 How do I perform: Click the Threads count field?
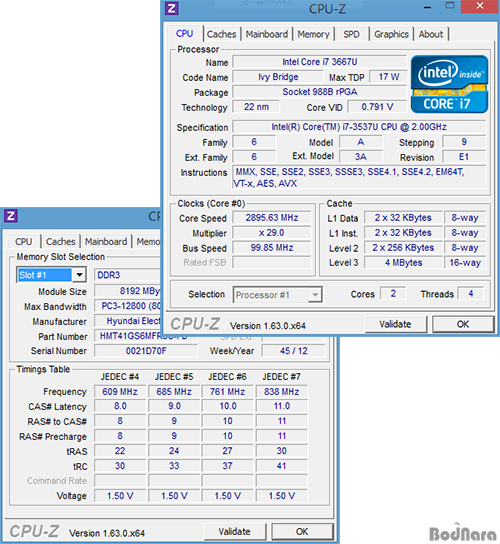(x=471, y=294)
